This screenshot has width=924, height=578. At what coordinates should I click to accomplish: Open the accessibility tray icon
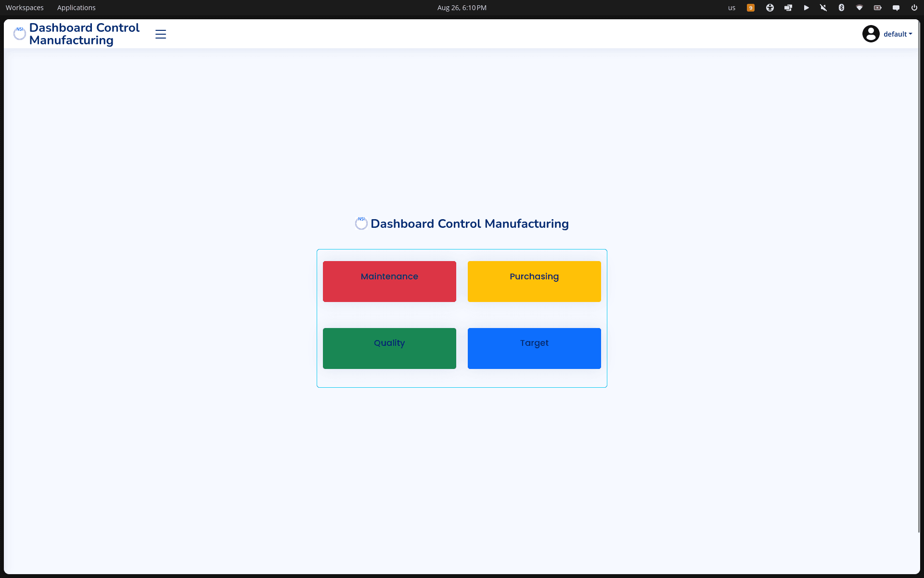[770, 8]
